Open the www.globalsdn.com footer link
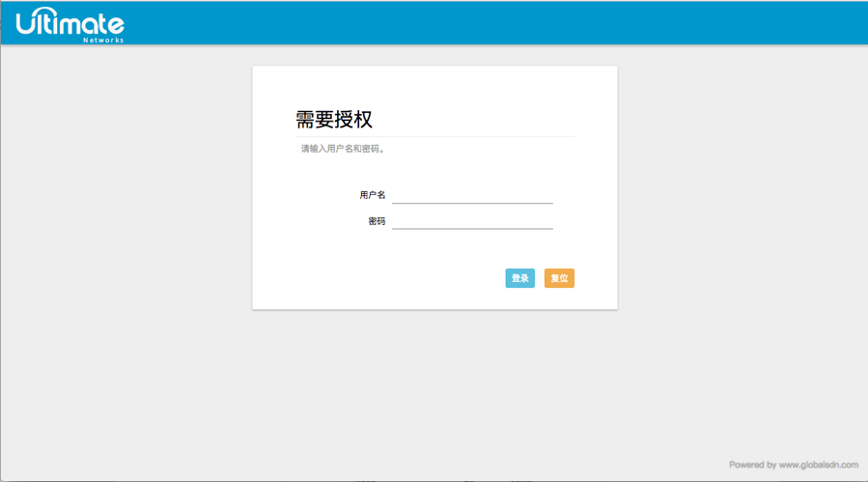This screenshot has height=482, width=868. [818, 465]
